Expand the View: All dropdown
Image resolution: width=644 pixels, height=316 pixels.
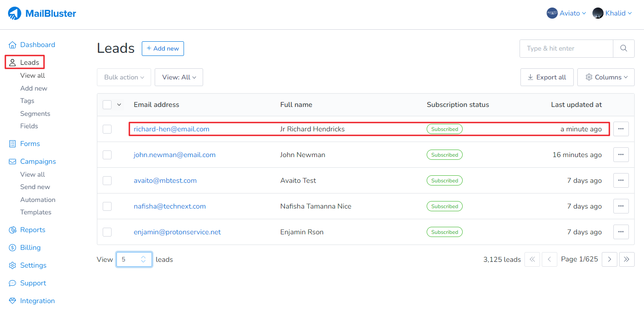click(x=179, y=77)
